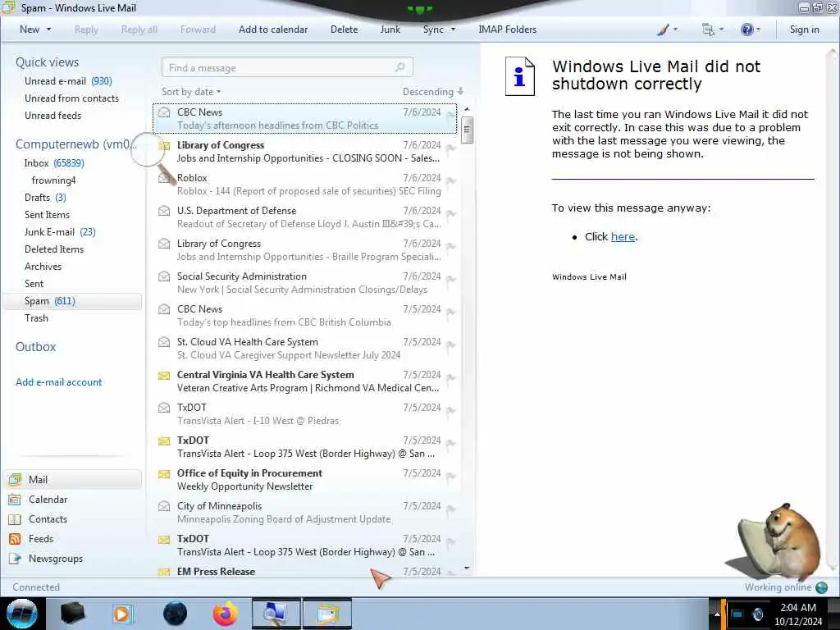
Task: Open the Windows Start orb
Action: tap(22, 614)
